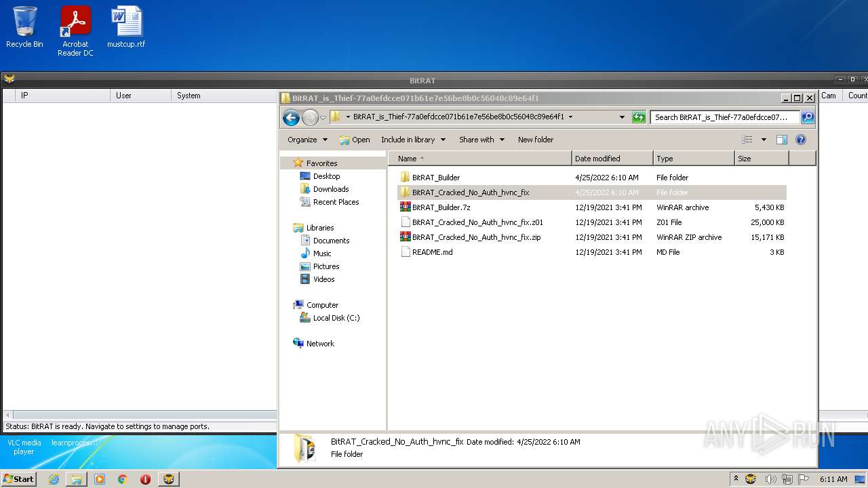
Task: Open recent pages dropdown arrow
Action: click(323, 117)
